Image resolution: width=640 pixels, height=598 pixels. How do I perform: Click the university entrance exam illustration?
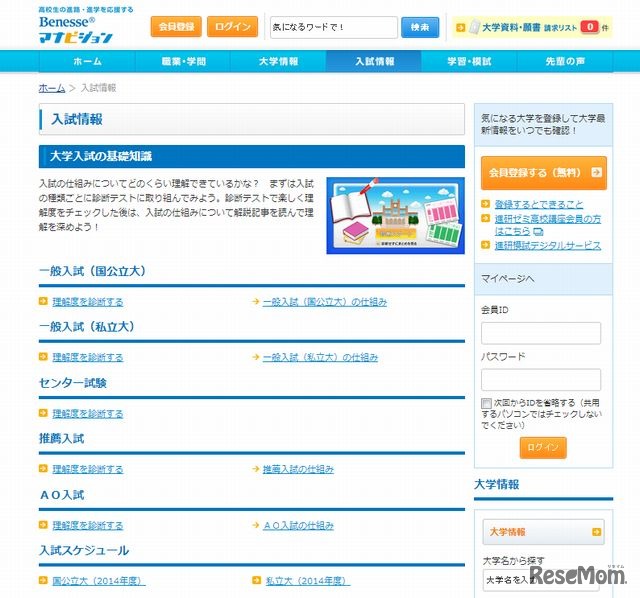pos(396,216)
